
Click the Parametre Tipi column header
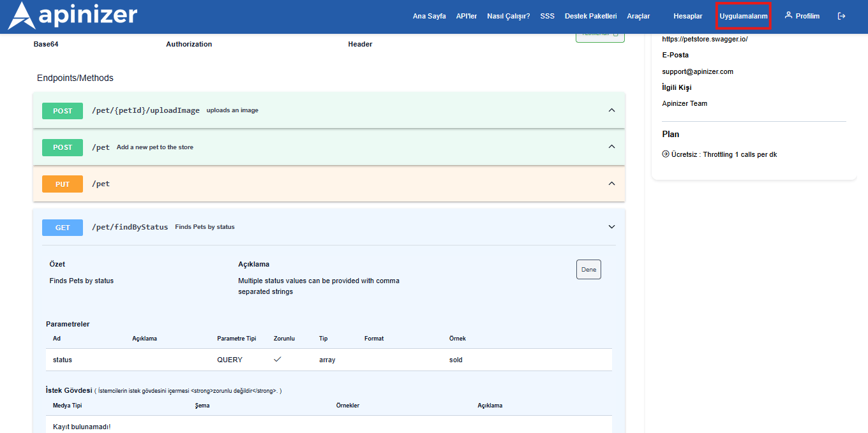(237, 339)
